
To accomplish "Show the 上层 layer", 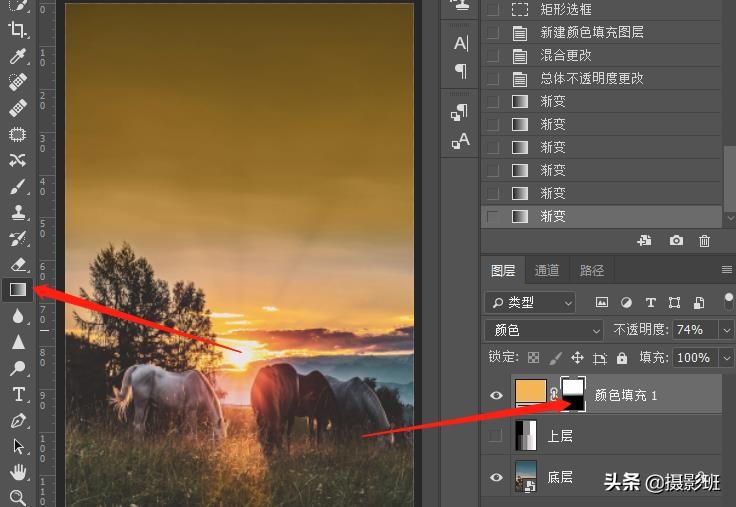I will click(496, 436).
